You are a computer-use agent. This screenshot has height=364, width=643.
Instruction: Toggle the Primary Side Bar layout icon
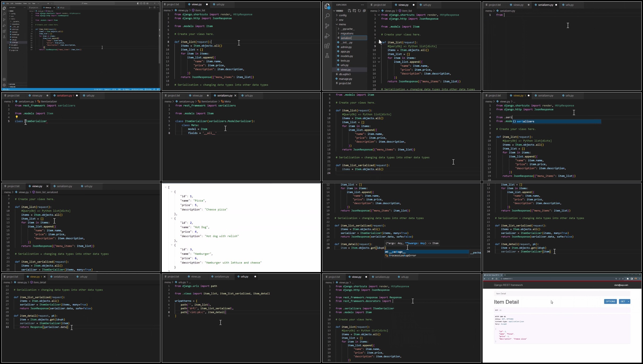pyautogui.click(x=138, y=3)
